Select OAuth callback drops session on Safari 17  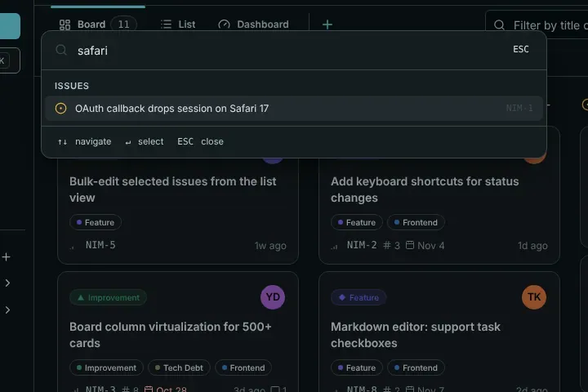click(x=294, y=109)
